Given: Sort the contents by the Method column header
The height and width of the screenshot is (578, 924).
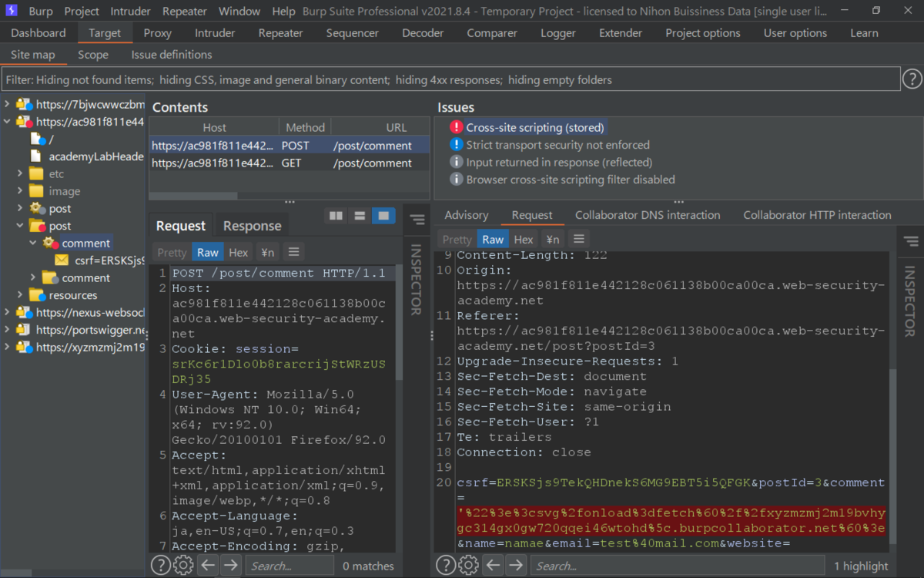Looking at the screenshot, I should [306, 127].
